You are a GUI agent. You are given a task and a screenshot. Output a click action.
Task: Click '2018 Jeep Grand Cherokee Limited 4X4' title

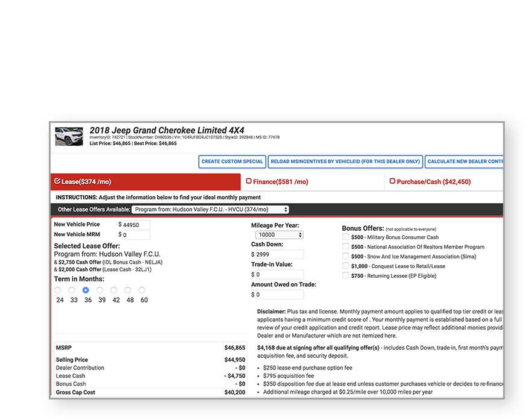click(167, 130)
